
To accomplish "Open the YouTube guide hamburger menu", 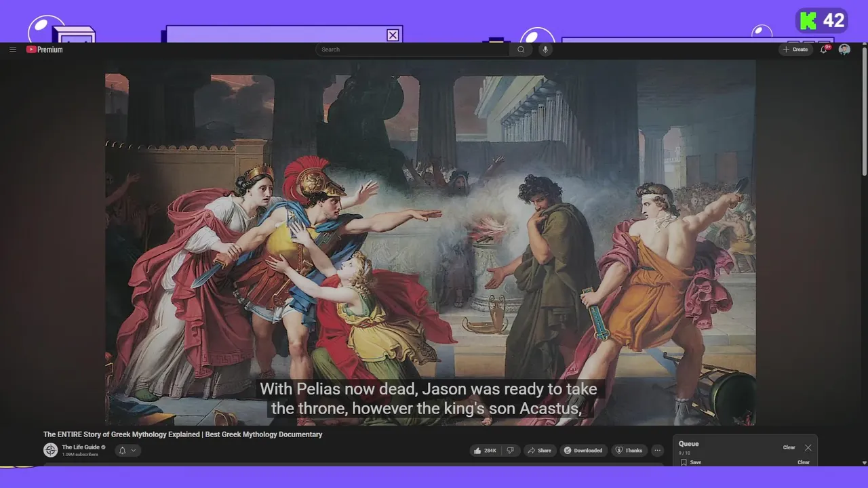I will click(x=13, y=49).
